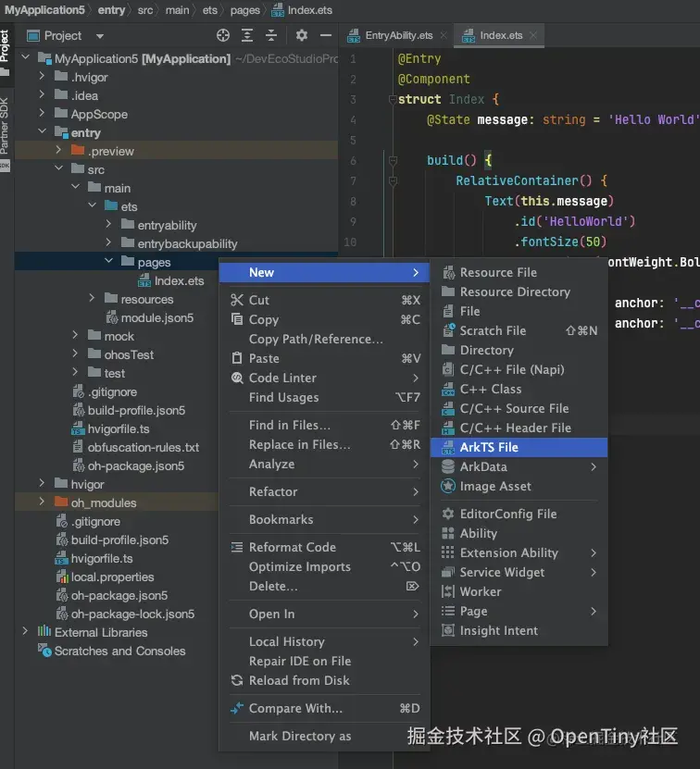Choose Delete from context menu
The width and height of the screenshot is (700, 769).
pyautogui.click(x=324, y=586)
